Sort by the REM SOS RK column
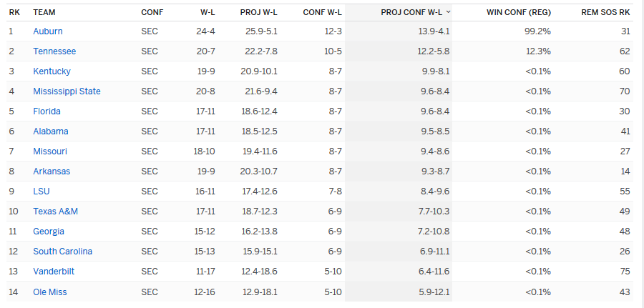Screen dimensions: 644x308 click(605, 12)
